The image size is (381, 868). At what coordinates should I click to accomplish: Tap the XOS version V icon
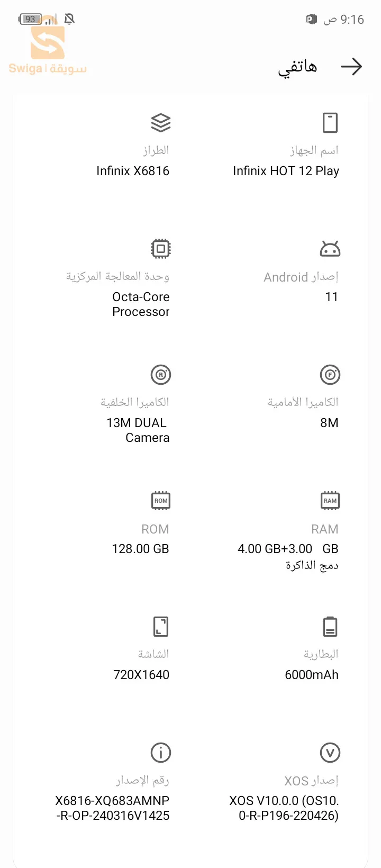pos(330,753)
